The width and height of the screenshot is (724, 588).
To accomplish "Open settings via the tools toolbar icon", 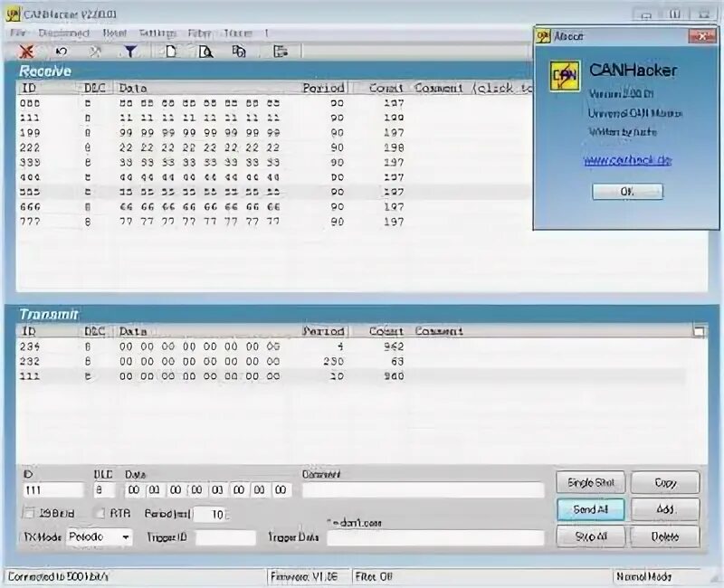I will click(x=96, y=52).
